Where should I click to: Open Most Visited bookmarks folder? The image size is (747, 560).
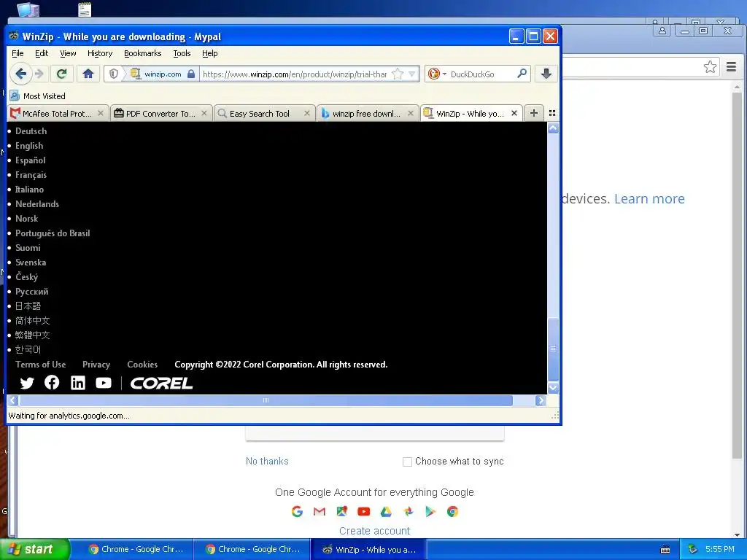click(38, 96)
